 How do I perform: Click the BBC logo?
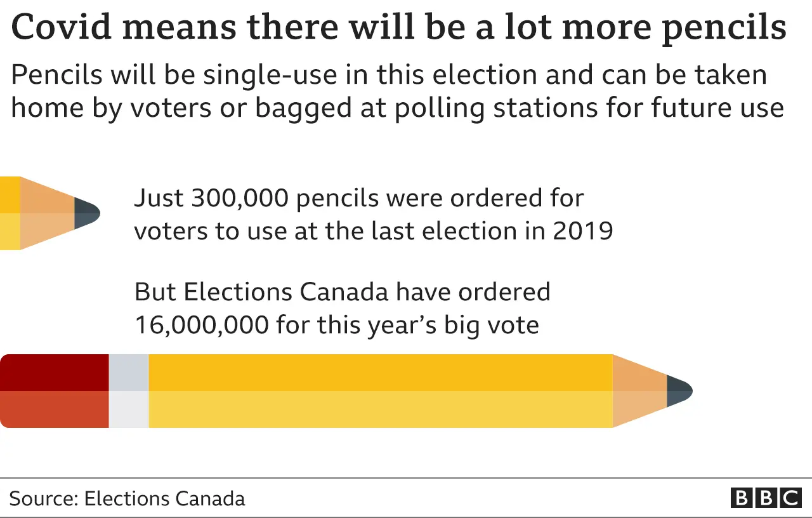[766, 498]
